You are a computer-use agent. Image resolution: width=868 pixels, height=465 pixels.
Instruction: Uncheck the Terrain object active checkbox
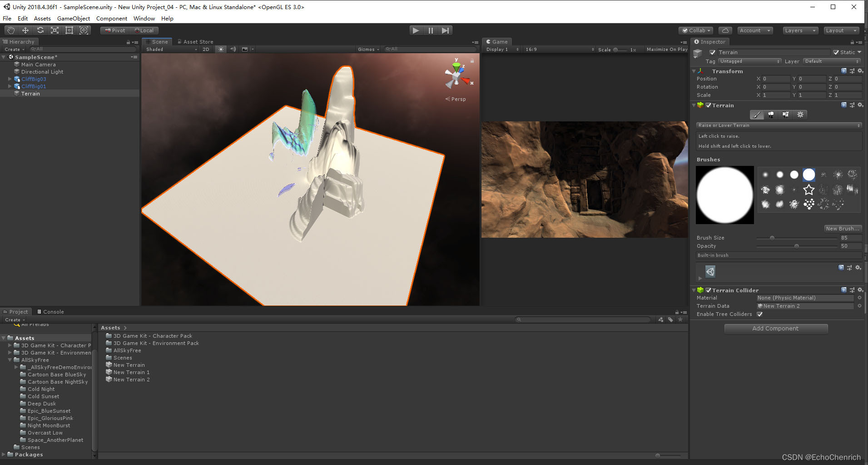(712, 52)
